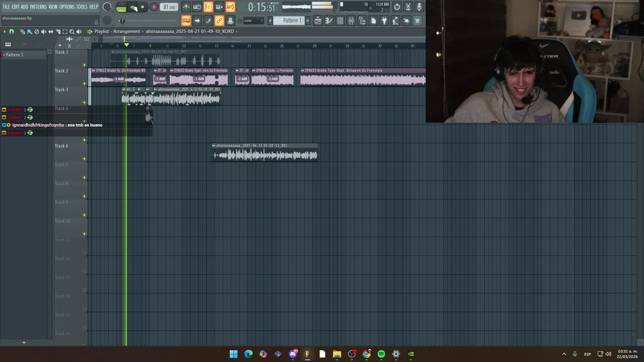Open the channel rack icon
The height and width of the screenshot is (362, 644).
340,21
